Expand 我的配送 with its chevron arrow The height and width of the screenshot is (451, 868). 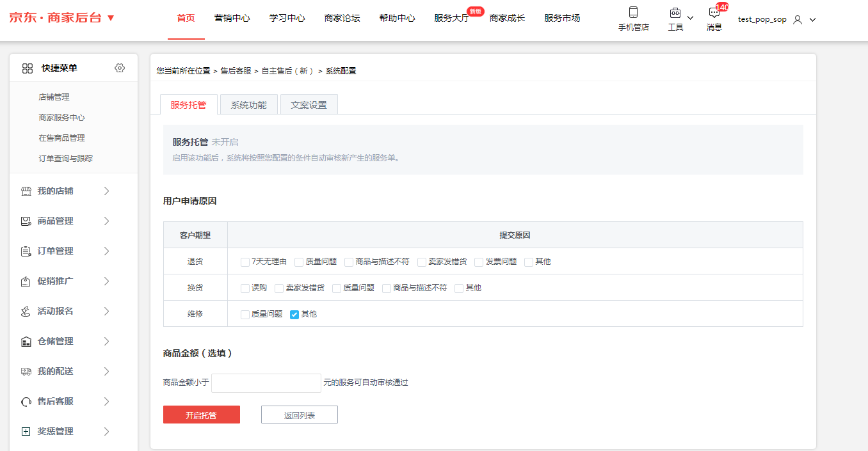(x=107, y=372)
